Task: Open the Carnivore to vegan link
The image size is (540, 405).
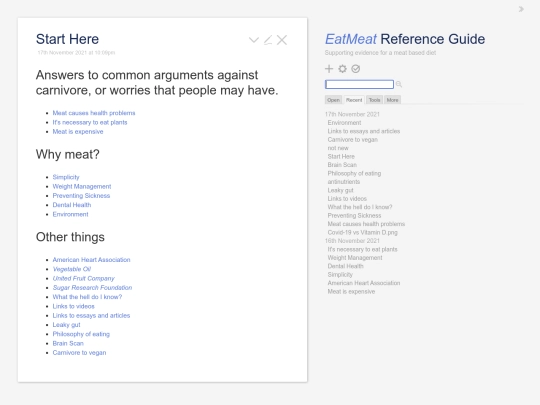Action: click(x=79, y=353)
